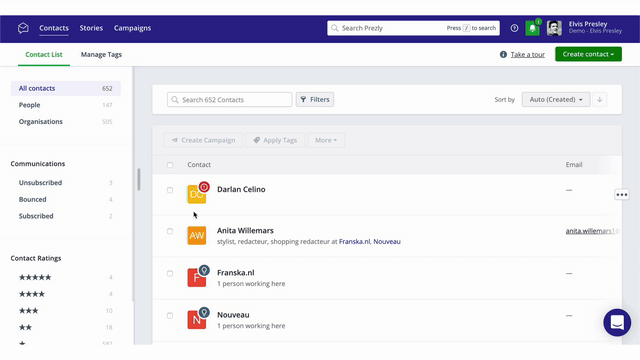The image size is (640, 360).
Task: Click the info icon beside Take a tour
Action: click(503, 54)
